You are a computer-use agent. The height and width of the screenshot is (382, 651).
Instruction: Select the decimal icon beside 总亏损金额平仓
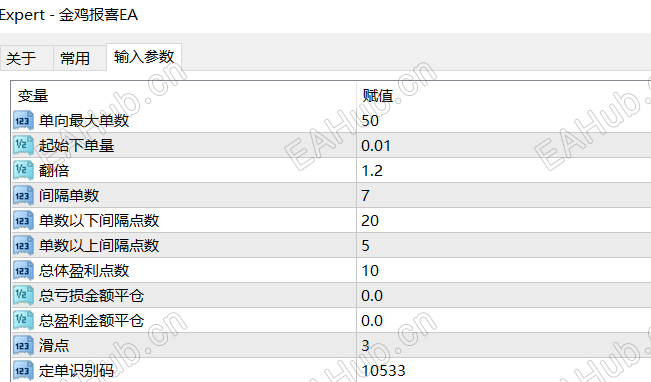click(23, 295)
